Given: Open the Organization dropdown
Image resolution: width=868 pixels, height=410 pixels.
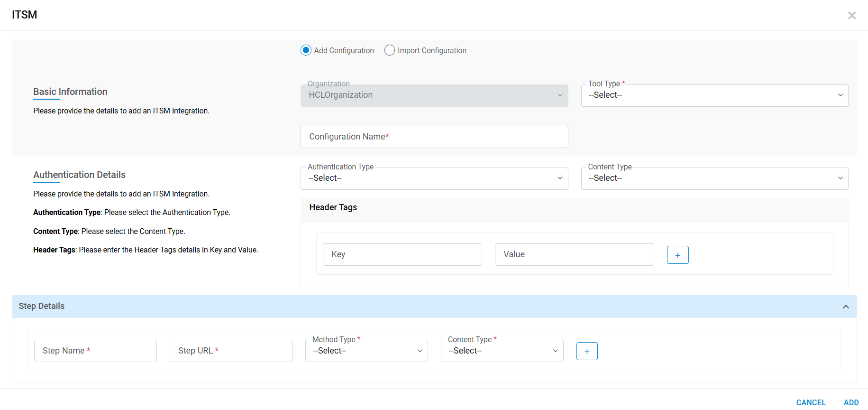Looking at the screenshot, I should point(434,95).
